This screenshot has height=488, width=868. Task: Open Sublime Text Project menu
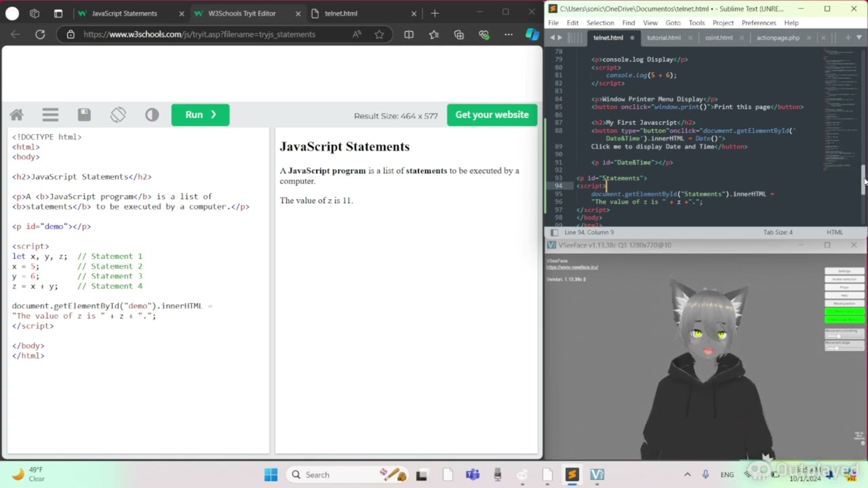(723, 22)
